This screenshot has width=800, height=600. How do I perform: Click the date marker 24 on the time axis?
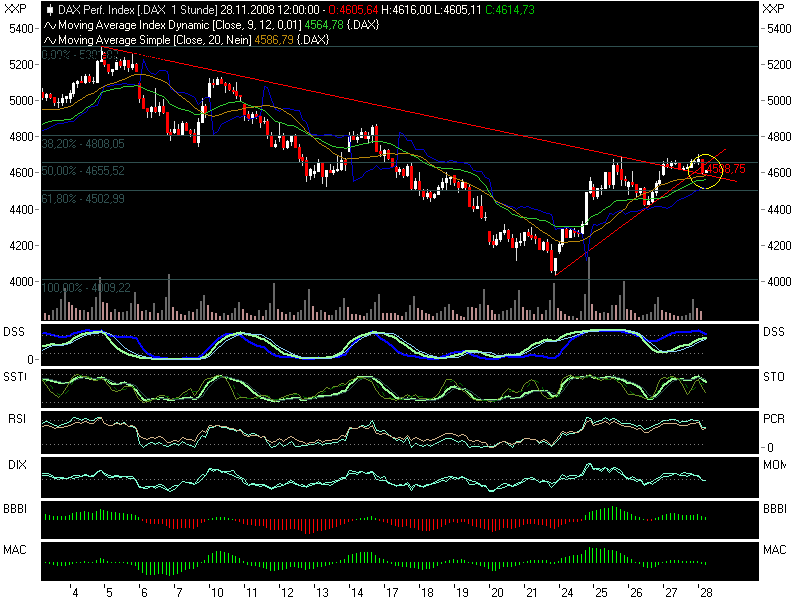pyautogui.click(x=565, y=590)
